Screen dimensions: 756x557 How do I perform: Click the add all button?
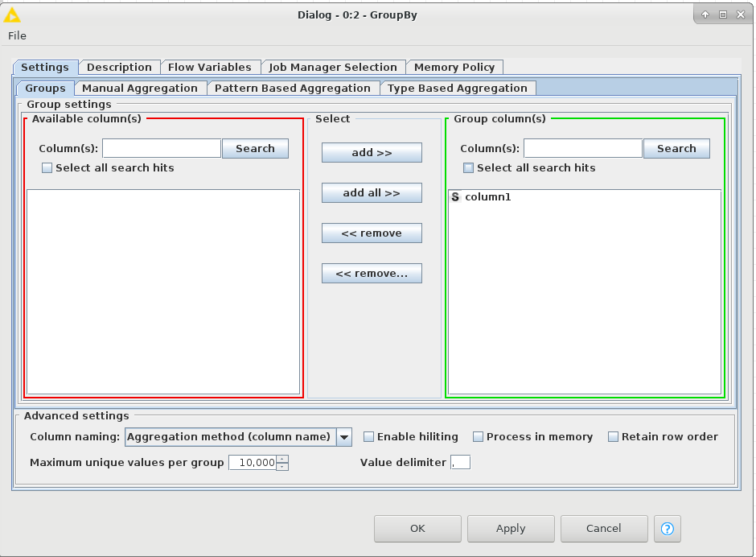tap(372, 192)
